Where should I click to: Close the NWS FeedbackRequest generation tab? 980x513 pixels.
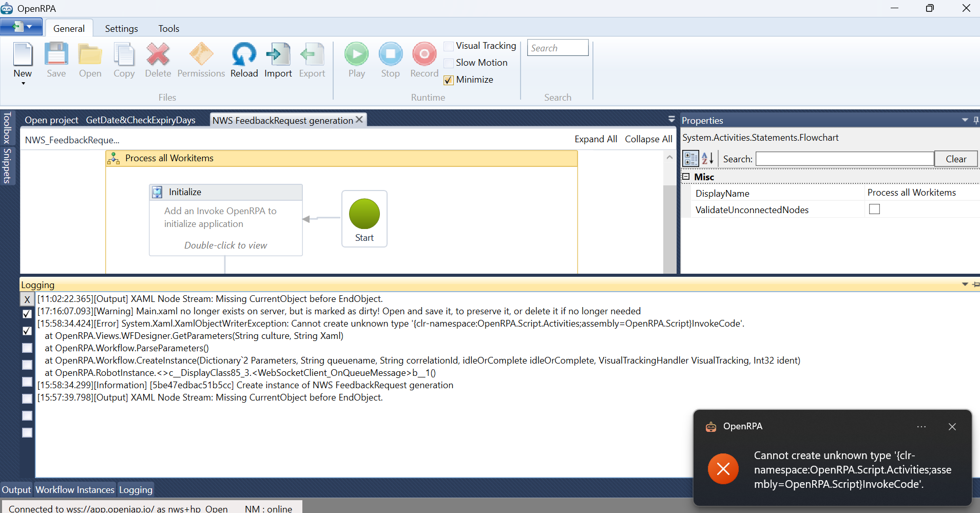click(x=359, y=120)
